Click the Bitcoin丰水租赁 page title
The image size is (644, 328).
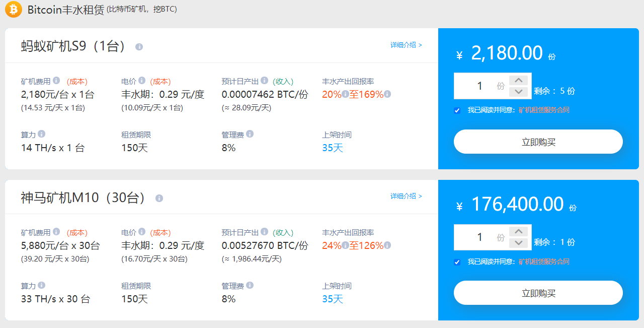[66, 10]
